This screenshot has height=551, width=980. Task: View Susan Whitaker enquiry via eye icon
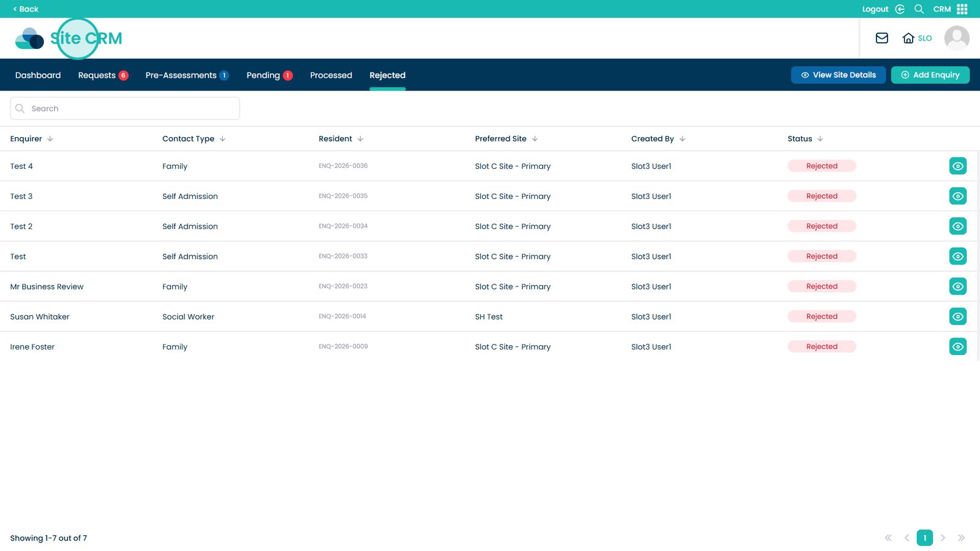pos(957,317)
